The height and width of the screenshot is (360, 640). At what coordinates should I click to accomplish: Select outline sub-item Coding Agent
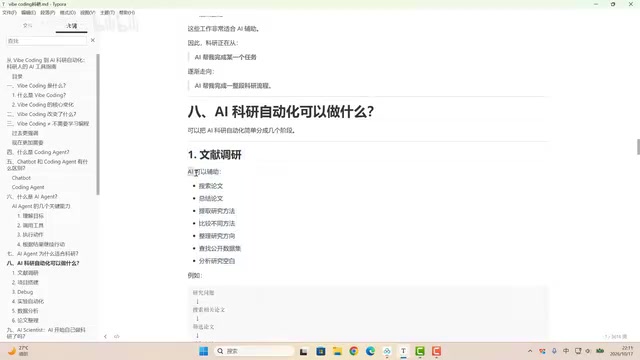(28, 187)
